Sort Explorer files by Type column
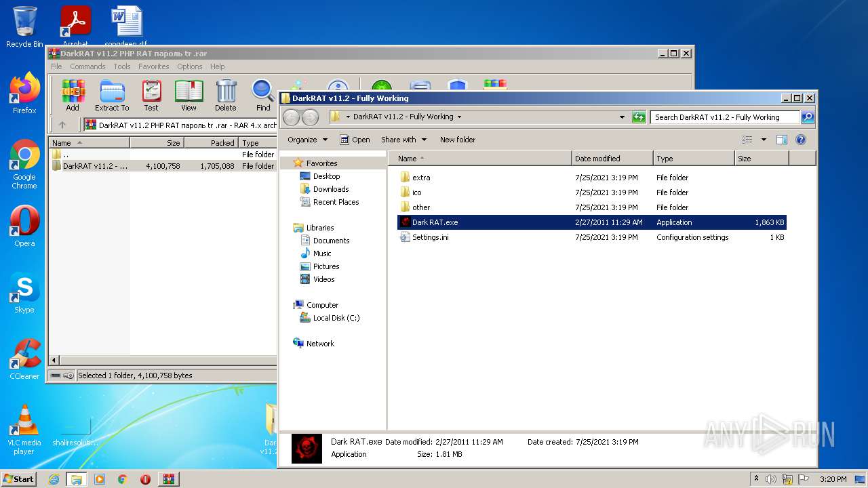The image size is (868, 488). point(694,159)
